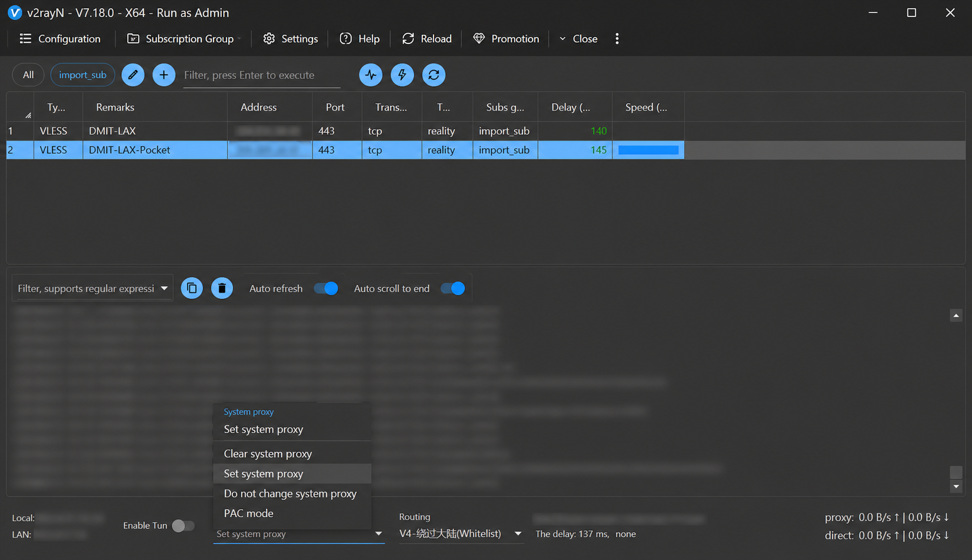Sort by the Subs group column header
The height and width of the screenshot is (560, 972).
[505, 107]
